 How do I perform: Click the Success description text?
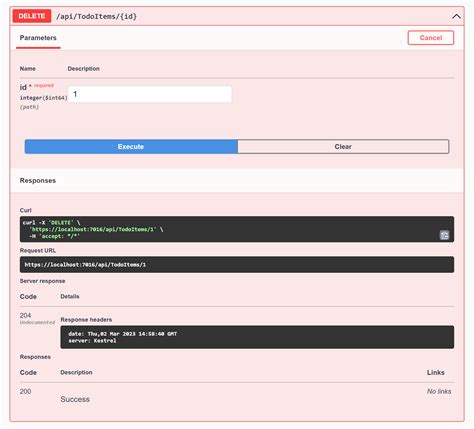point(75,399)
